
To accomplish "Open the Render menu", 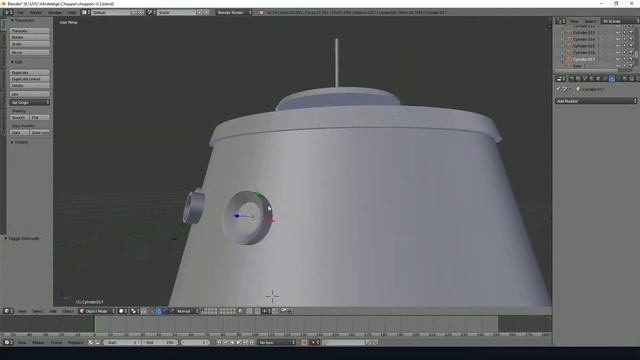I will click(36, 13).
